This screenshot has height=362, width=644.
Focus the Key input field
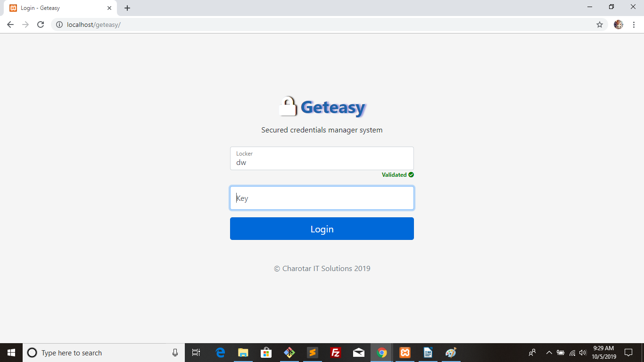click(322, 198)
